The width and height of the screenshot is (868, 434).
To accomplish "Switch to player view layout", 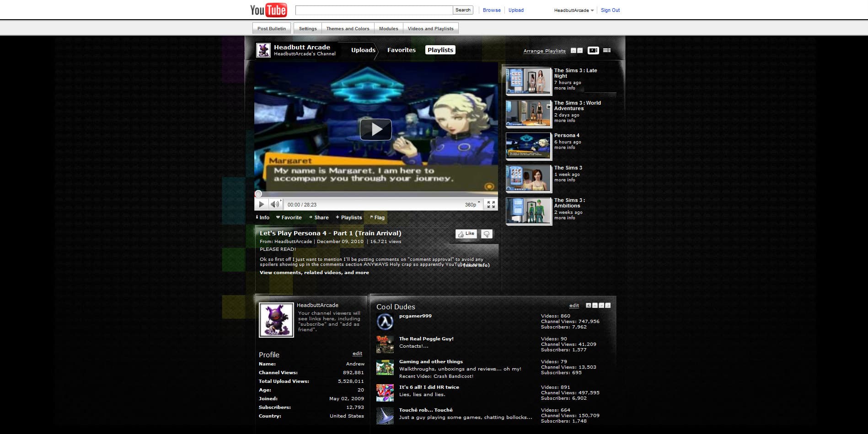I will pyautogui.click(x=593, y=50).
